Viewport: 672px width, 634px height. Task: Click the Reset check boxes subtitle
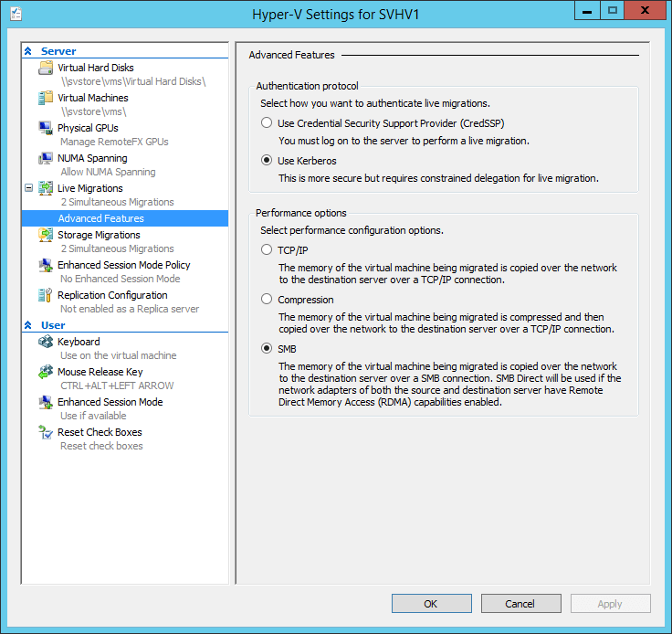click(x=101, y=446)
